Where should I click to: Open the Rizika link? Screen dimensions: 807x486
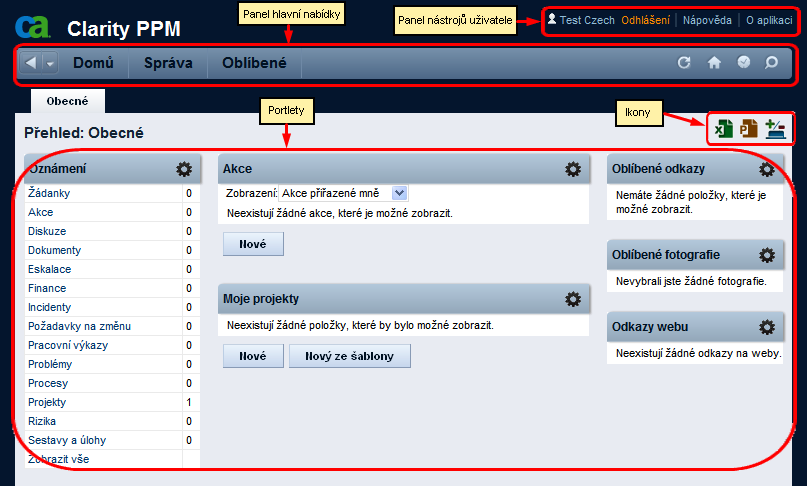[x=42, y=422]
